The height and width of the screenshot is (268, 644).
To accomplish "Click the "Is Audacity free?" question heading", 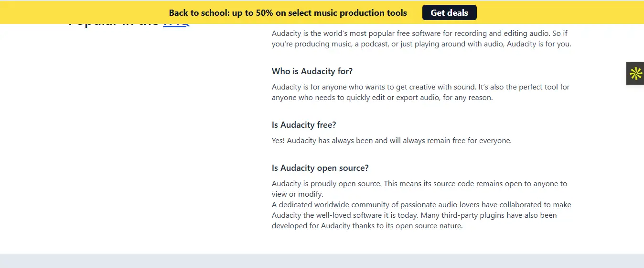I will click(x=304, y=125).
